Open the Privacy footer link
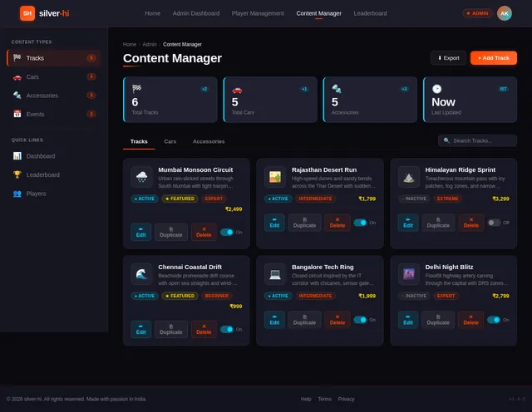Viewport: 532px width, 412px height. point(346,399)
